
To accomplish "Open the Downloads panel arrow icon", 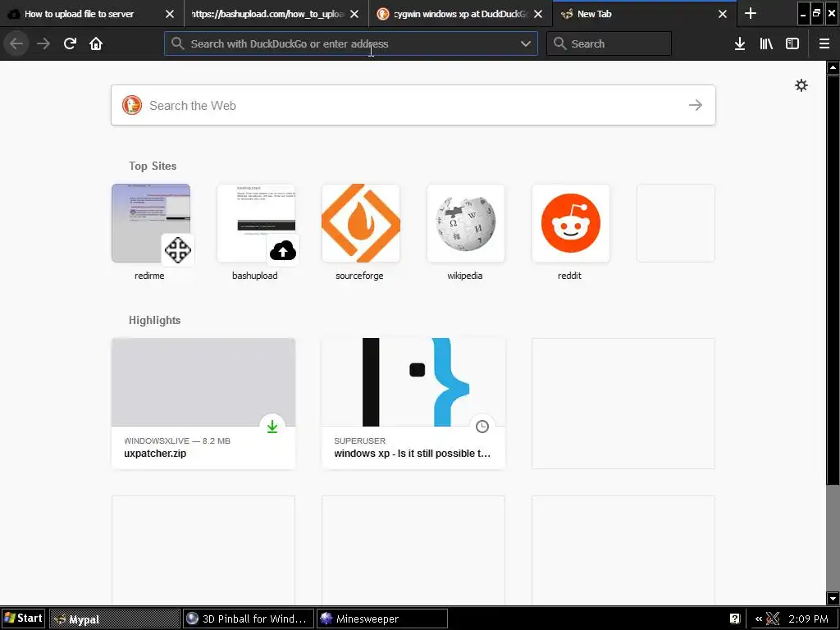I will tap(740, 43).
